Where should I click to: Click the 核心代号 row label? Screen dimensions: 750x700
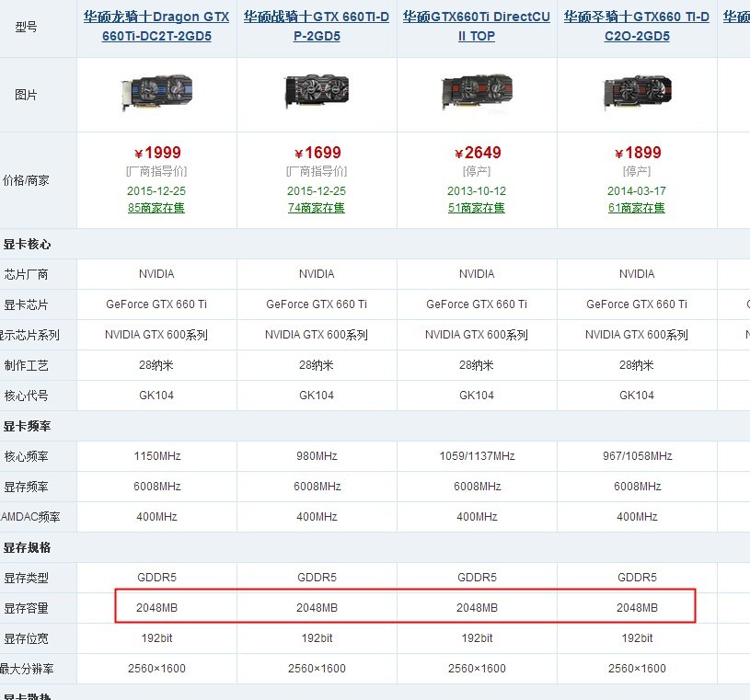tap(26, 396)
